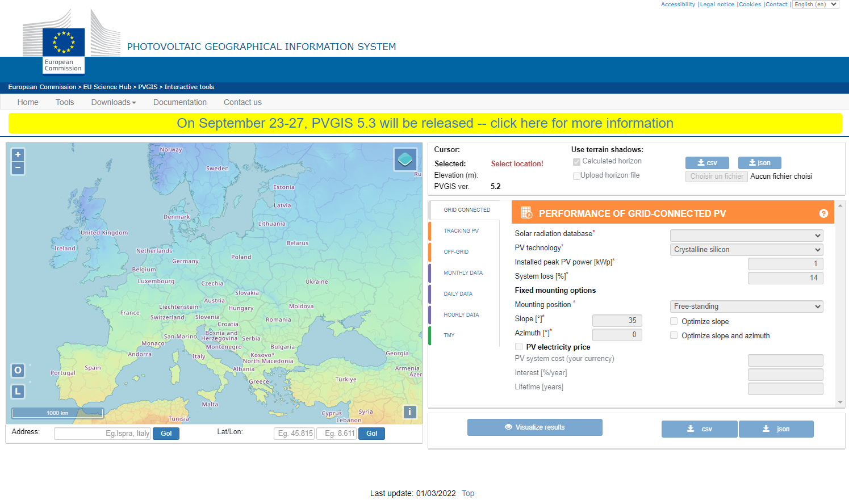
Task: Download horizon data as json
Action: click(760, 163)
